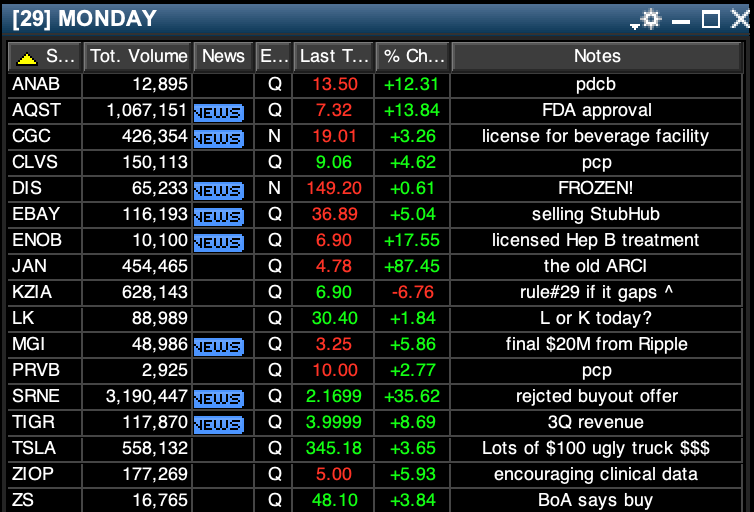Image resolution: width=754 pixels, height=512 pixels.
Task: Click the 'pdcb' note for ANAB
Action: [x=596, y=85]
